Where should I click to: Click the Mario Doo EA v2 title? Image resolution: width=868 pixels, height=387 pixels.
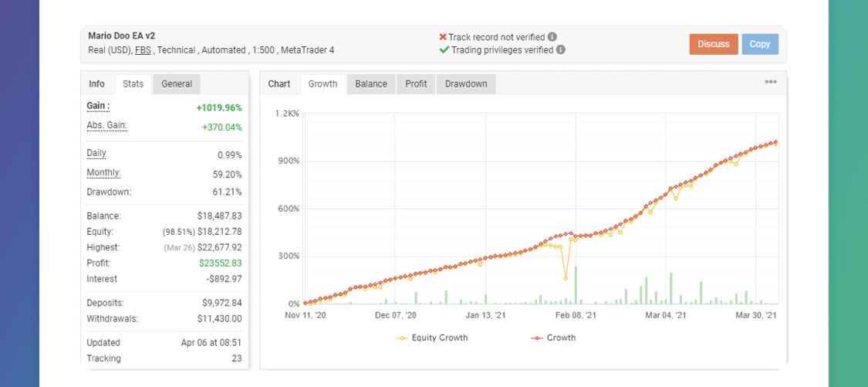(123, 36)
